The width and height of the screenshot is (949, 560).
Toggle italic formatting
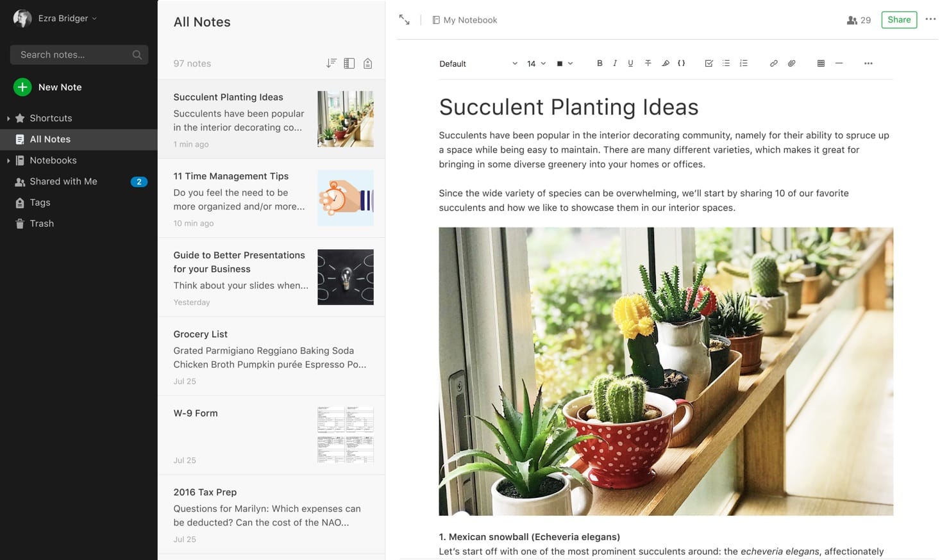(614, 63)
